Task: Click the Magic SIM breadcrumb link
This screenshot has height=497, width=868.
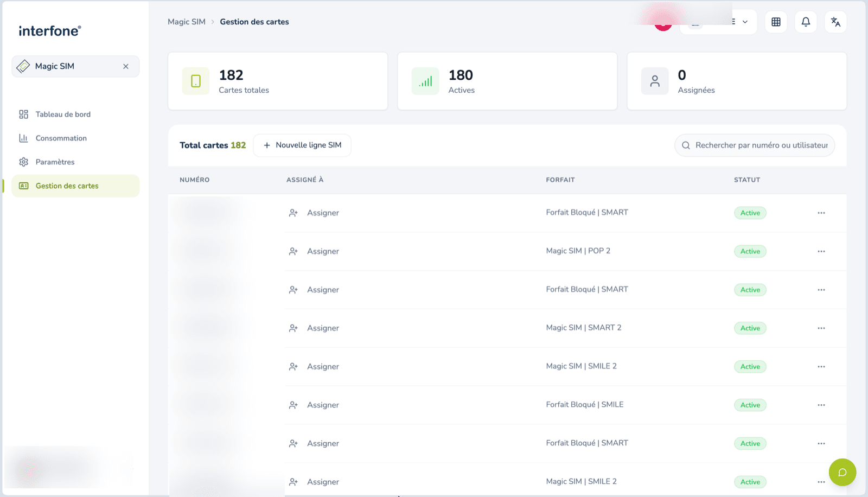Action: click(187, 22)
